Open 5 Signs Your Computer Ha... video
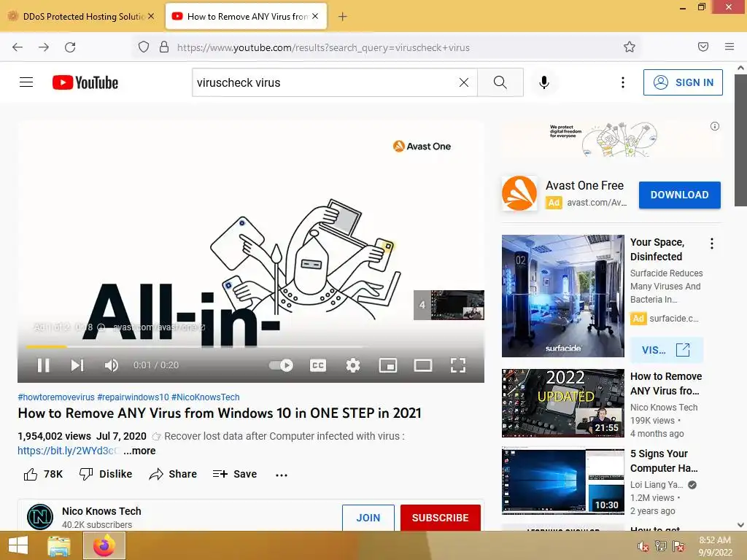Image resolution: width=747 pixels, height=560 pixels. 664,461
